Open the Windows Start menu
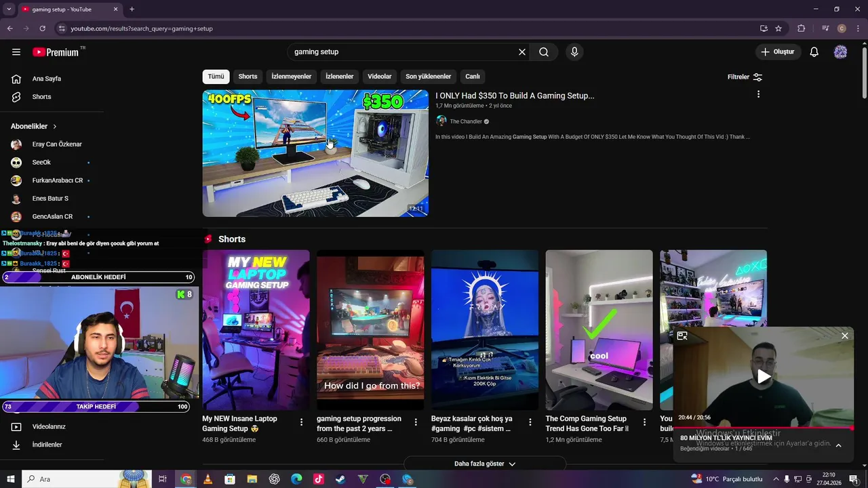This screenshot has width=868, height=488. point(10,479)
